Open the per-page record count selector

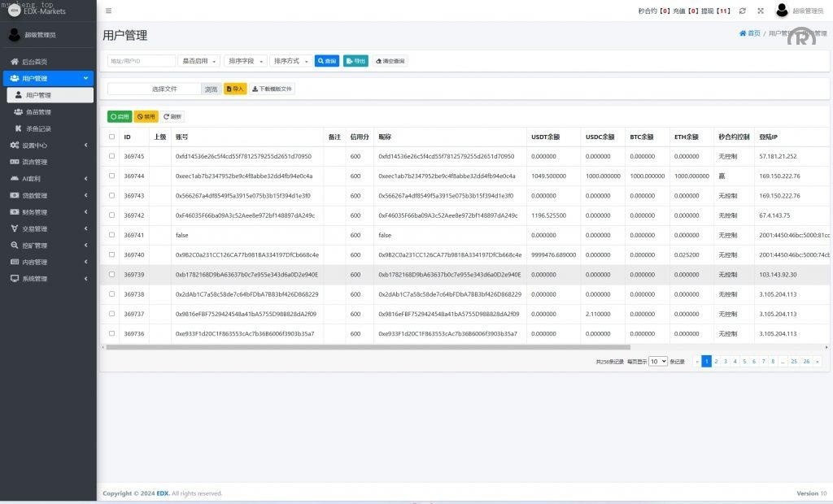tap(658, 361)
